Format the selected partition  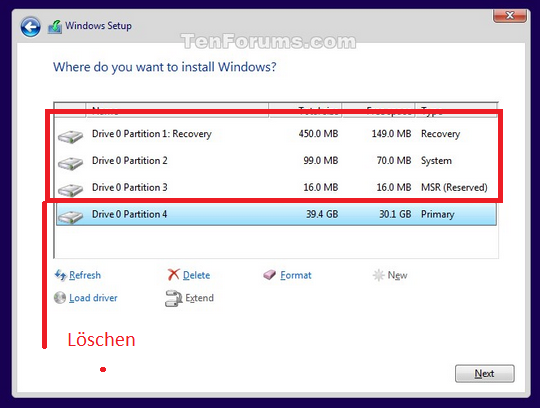296,275
